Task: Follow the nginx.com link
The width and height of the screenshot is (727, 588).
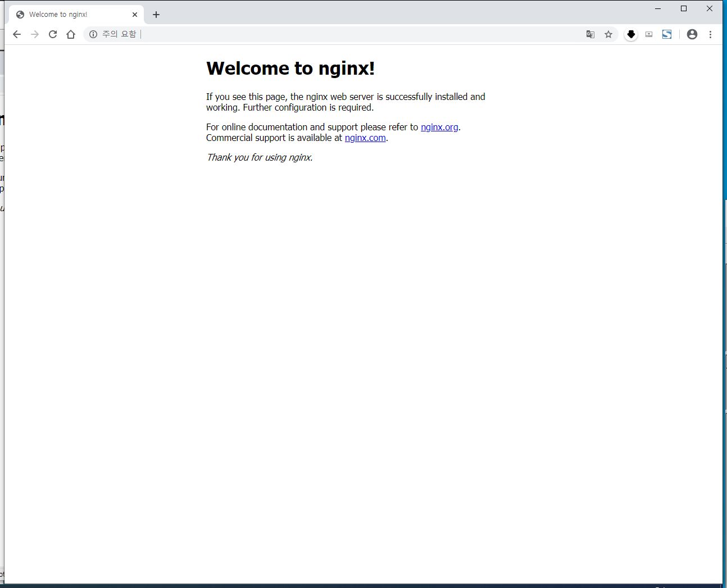Action: [x=365, y=138]
